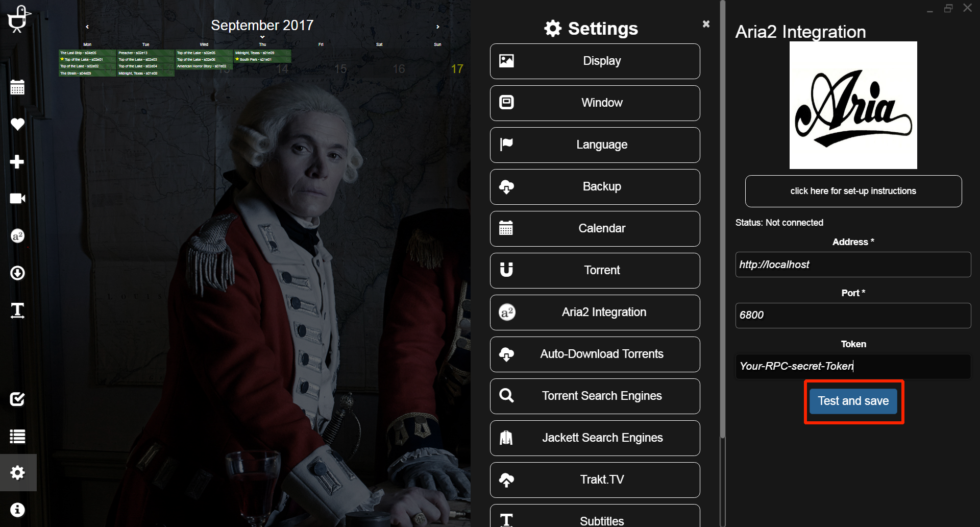Screen dimensions: 980x527
Task: Open Aria2 client icon in sidebar
Action: [x=17, y=236]
